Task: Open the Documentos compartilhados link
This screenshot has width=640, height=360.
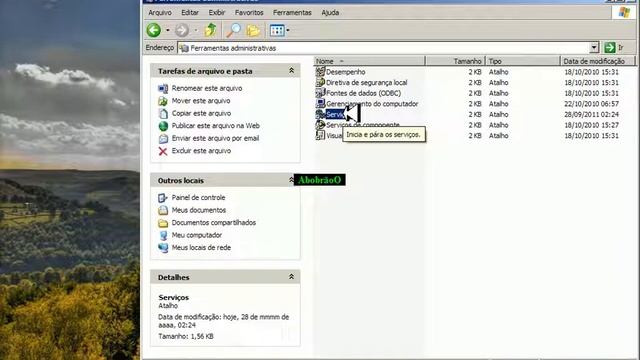Action: click(214, 223)
